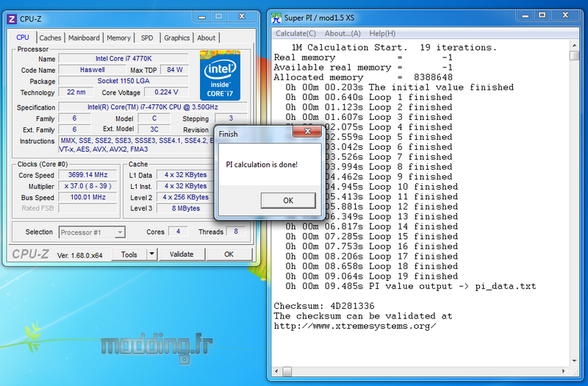This screenshot has height=386, width=588.
Task: Click the '1M Calculation Start. 19 iterations.' line
Action: click(x=394, y=48)
